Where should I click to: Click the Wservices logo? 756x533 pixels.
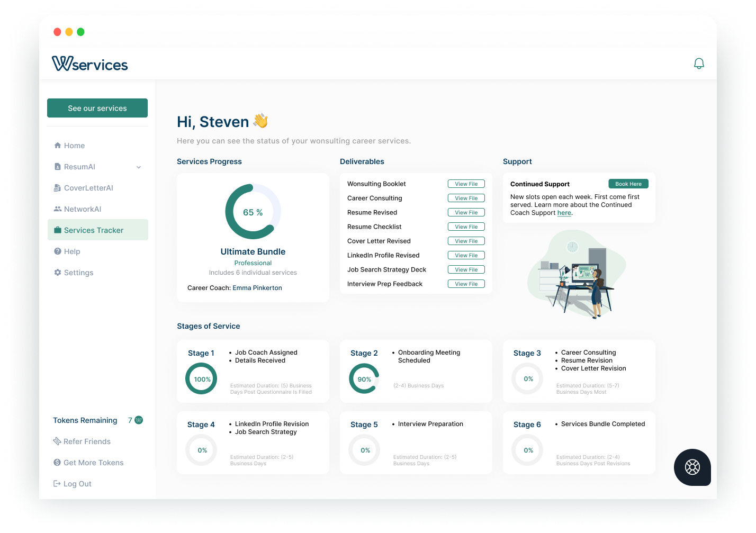(x=90, y=64)
